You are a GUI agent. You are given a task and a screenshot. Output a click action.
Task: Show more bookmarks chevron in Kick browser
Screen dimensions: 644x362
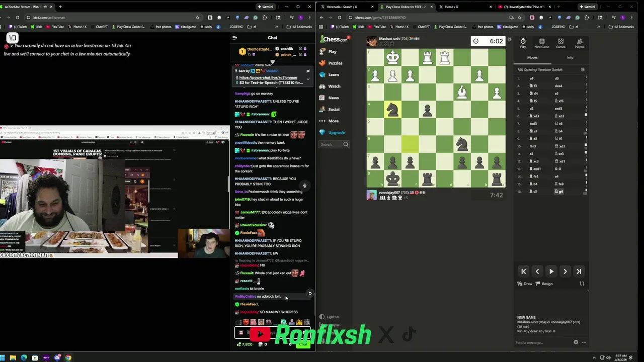pyautogui.click(x=276, y=27)
